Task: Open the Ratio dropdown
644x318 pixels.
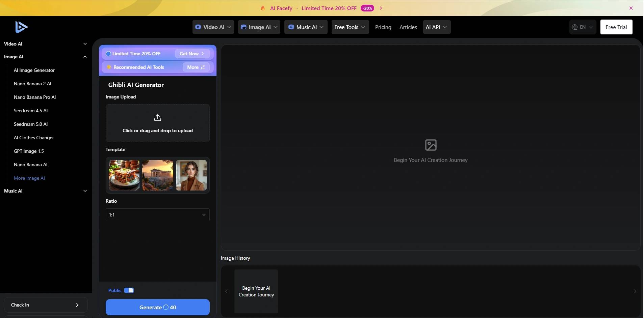Action: [157, 215]
